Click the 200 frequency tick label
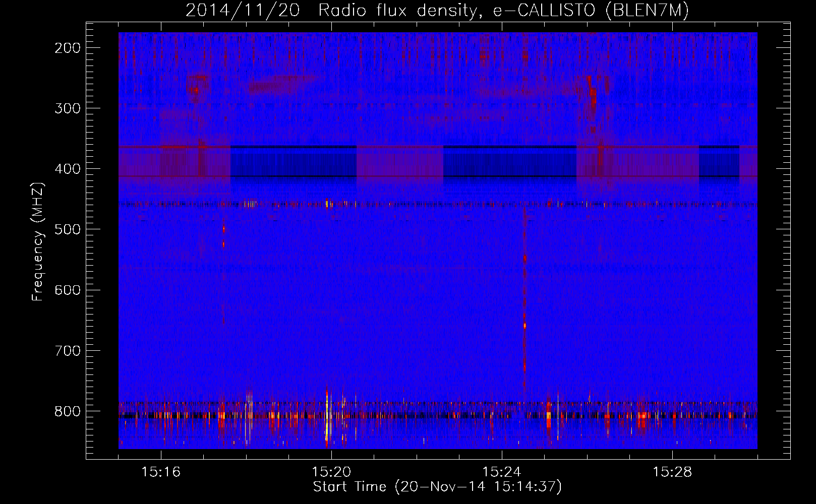 (68, 48)
